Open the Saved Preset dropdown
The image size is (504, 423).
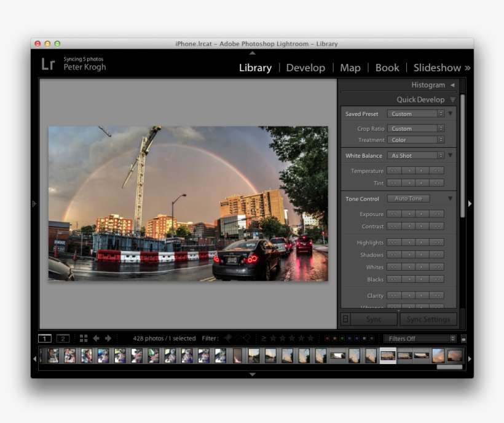point(415,114)
